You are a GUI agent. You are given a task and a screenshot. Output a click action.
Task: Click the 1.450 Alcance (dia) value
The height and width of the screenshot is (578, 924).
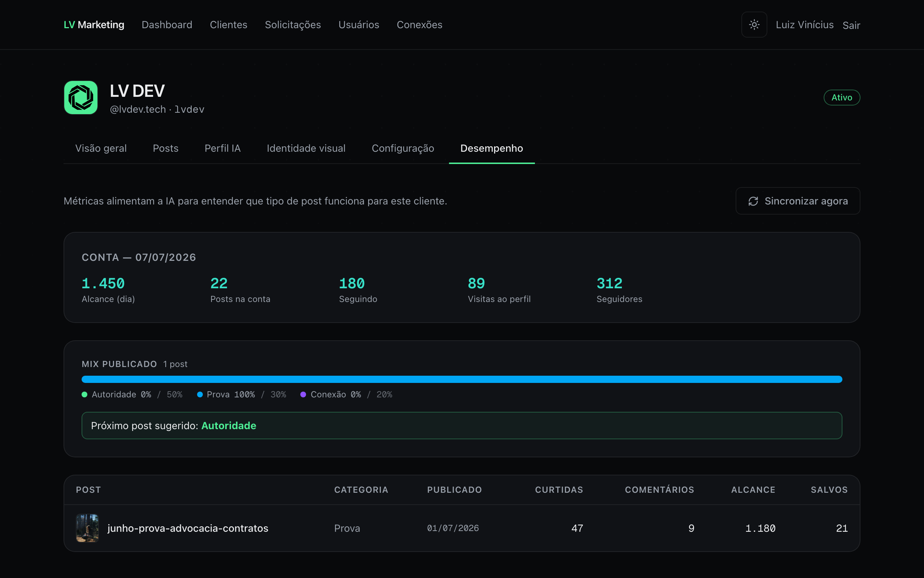(103, 283)
